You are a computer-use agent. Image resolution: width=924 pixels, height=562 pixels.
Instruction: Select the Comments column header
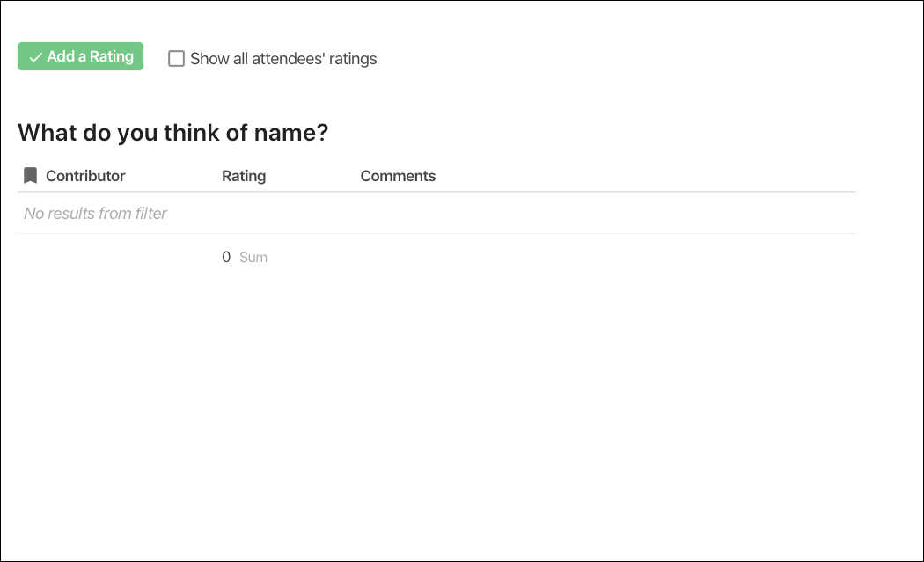398,176
